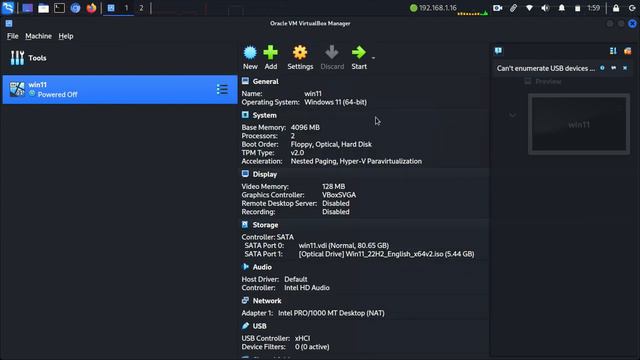Open Settings for the win11 VM

click(300, 58)
